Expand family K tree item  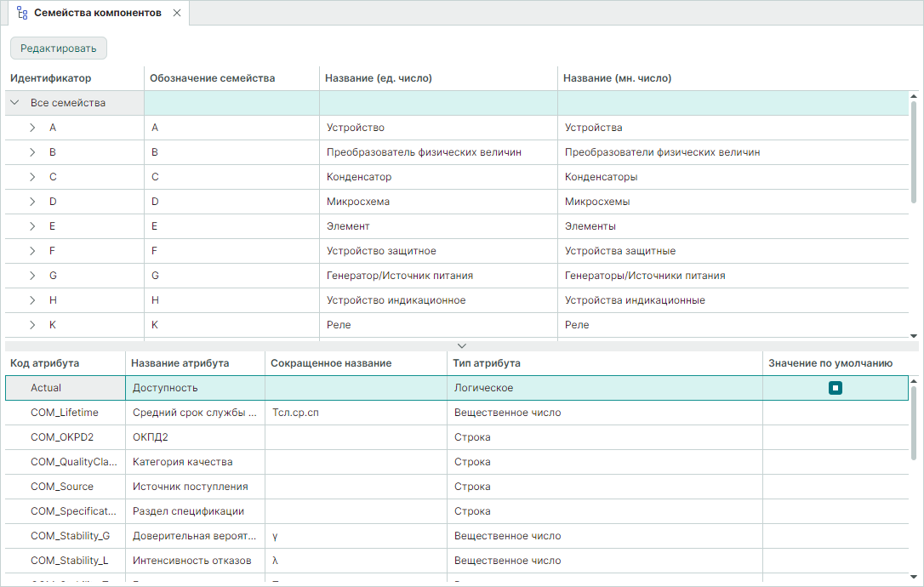pos(32,325)
